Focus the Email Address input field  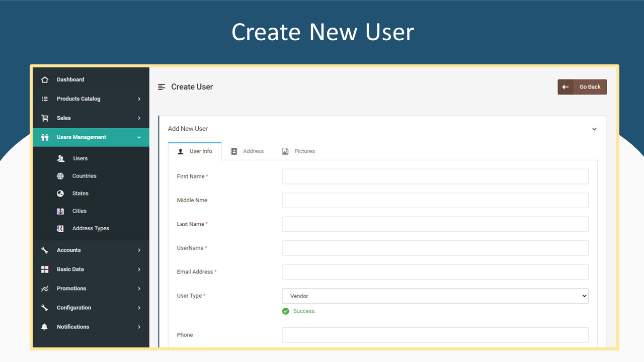click(x=435, y=272)
